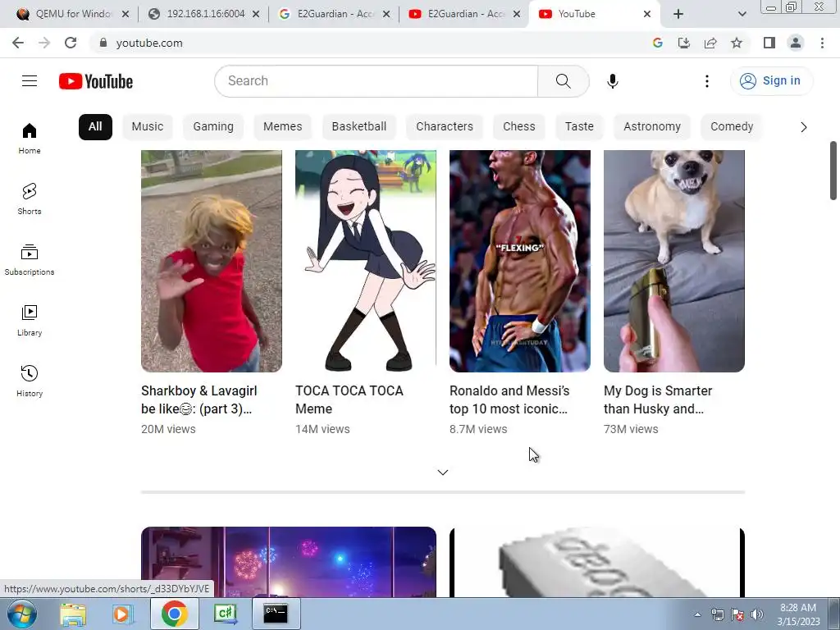Screen dimensions: 840x630
Task: Toggle Chrome side panel
Action: [769, 43]
